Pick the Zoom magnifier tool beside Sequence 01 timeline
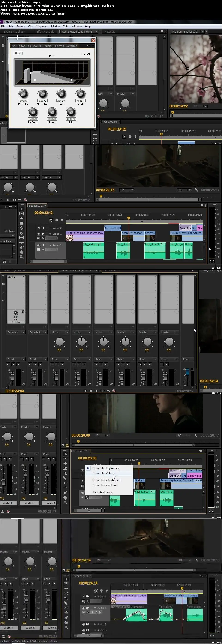This screenshot has height=644, width=222. [x=21, y=257]
